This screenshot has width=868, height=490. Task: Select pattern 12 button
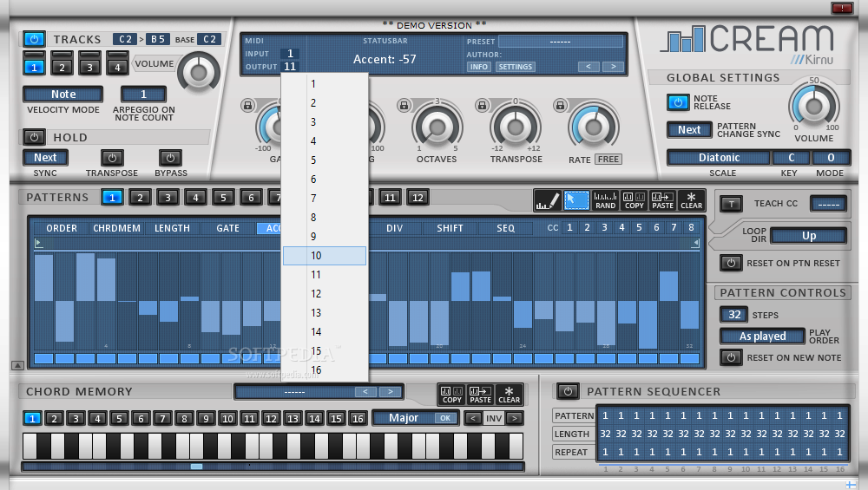[x=418, y=198]
